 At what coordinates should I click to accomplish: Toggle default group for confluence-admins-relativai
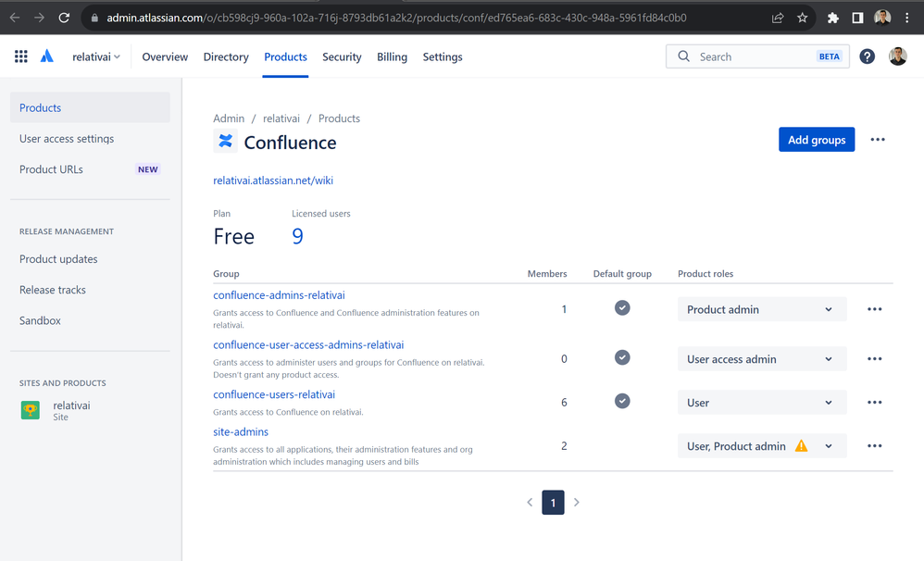pos(622,307)
